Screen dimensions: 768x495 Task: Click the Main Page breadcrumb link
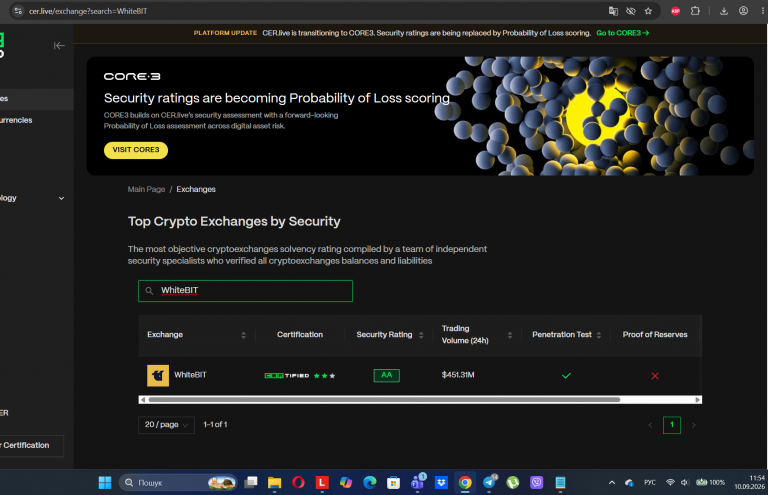pyautogui.click(x=146, y=189)
